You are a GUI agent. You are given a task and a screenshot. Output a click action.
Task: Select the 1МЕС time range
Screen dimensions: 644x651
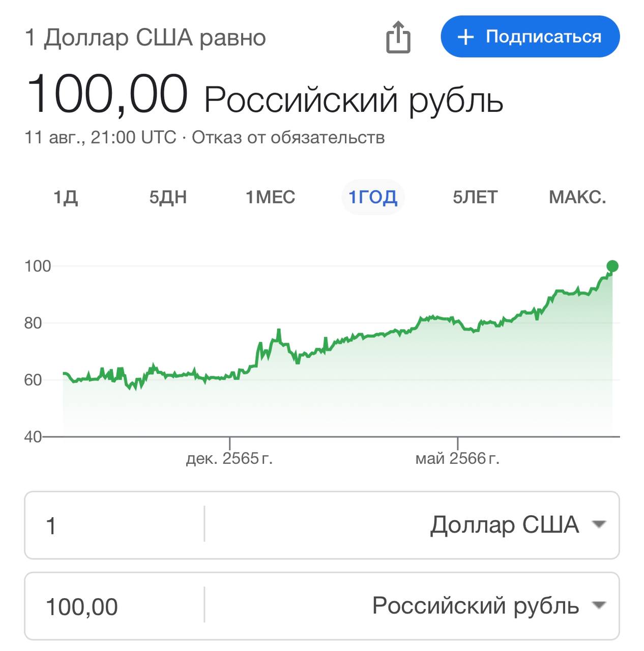270,197
